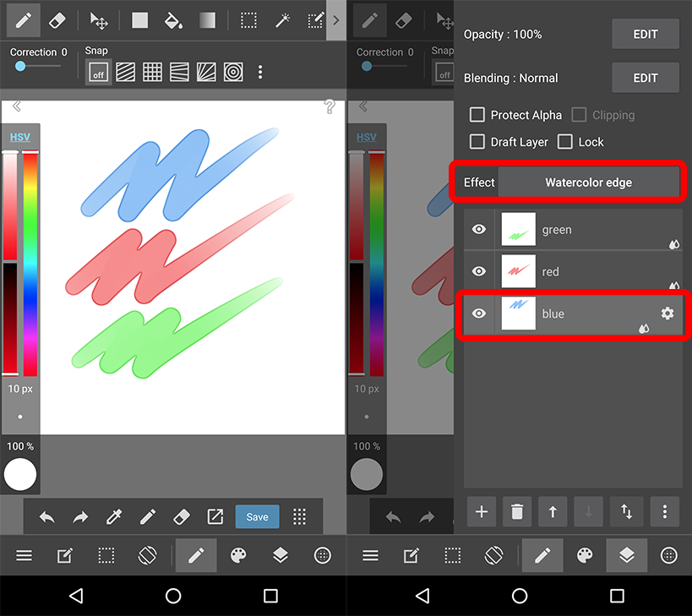Turn snap off in left screen

click(x=98, y=72)
